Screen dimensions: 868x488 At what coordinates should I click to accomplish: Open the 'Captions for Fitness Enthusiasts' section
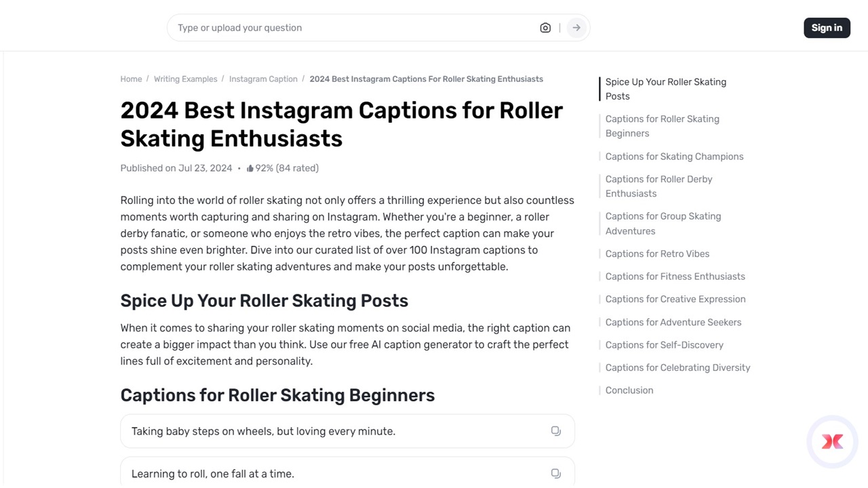click(675, 277)
